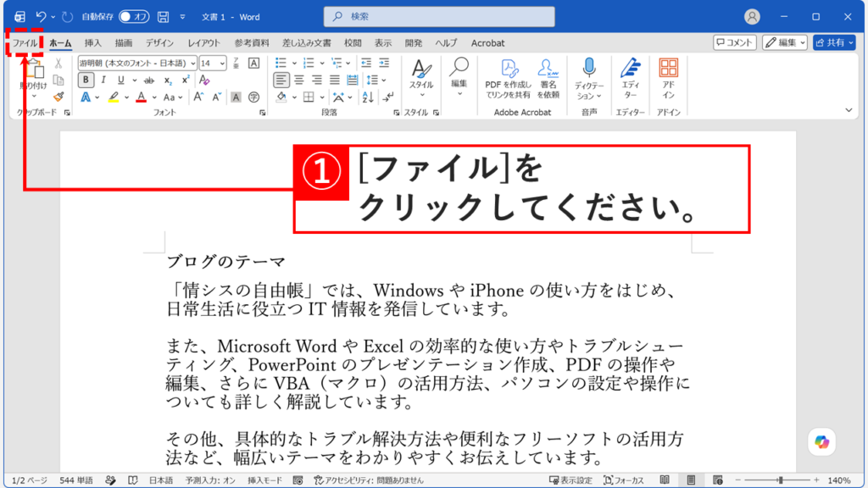Expand the line spacing dropdown

(x=384, y=80)
